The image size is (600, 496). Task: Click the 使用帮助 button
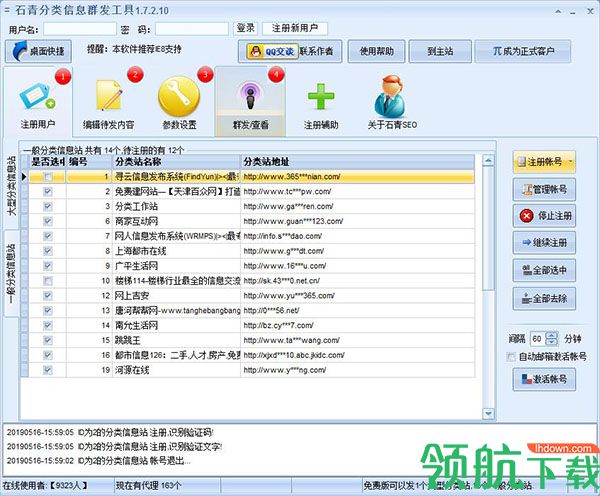tap(376, 51)
